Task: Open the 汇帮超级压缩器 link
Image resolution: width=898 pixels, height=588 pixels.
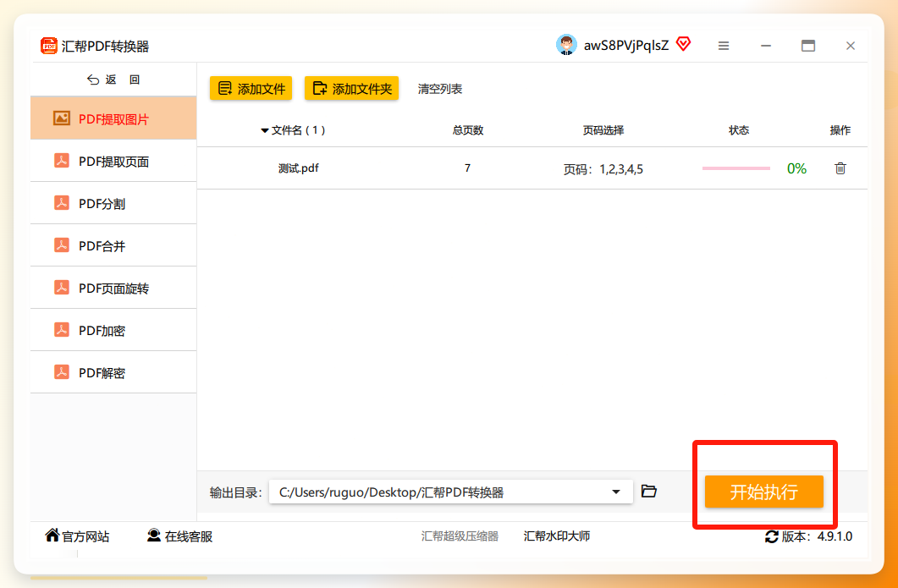Action: (x=460, y=536)
